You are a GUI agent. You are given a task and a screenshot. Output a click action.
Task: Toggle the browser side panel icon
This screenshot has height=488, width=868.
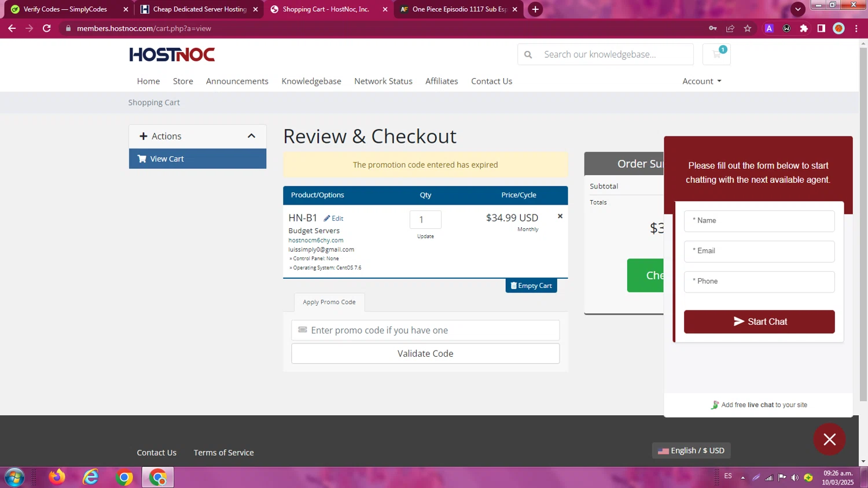(821, 28)
